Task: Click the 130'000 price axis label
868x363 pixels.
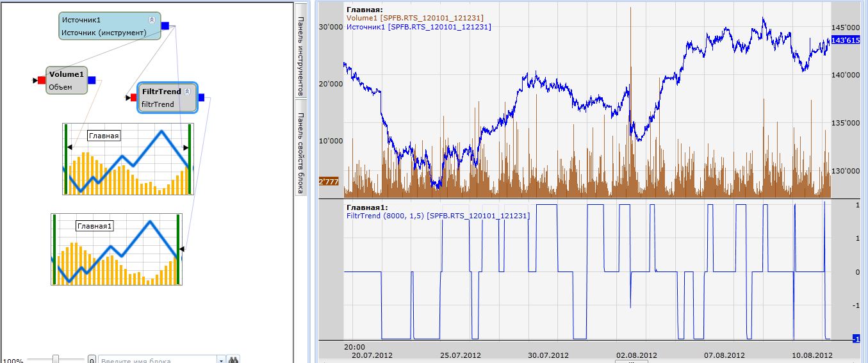Action: click(846, 171)
